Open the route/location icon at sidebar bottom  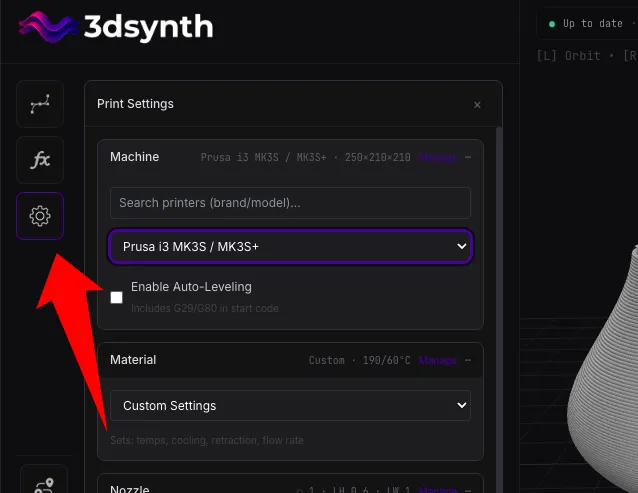[44, 484]
